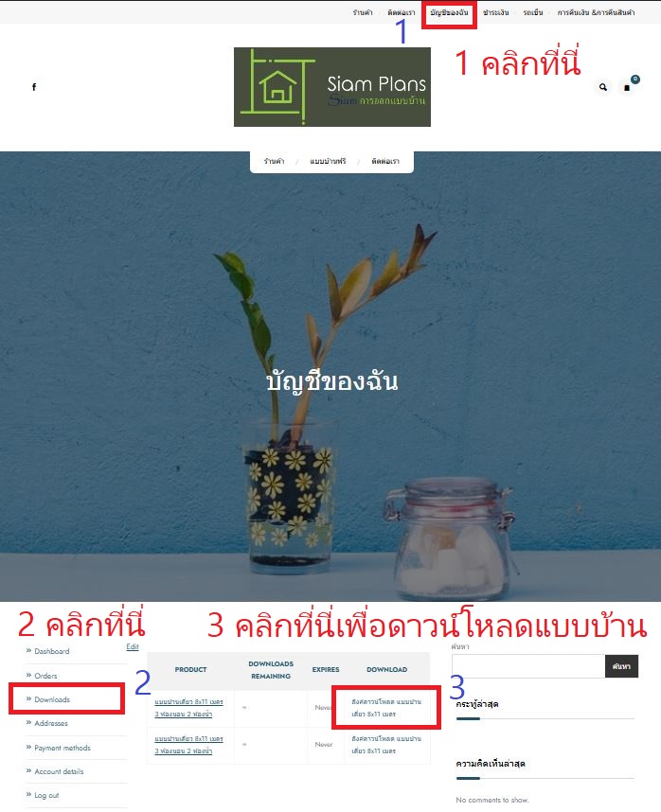This screenshot has width=661, height=812.
Task: Open การคืนเงิน &การคืนสินค้า menu item
Action: click(596, 12)
